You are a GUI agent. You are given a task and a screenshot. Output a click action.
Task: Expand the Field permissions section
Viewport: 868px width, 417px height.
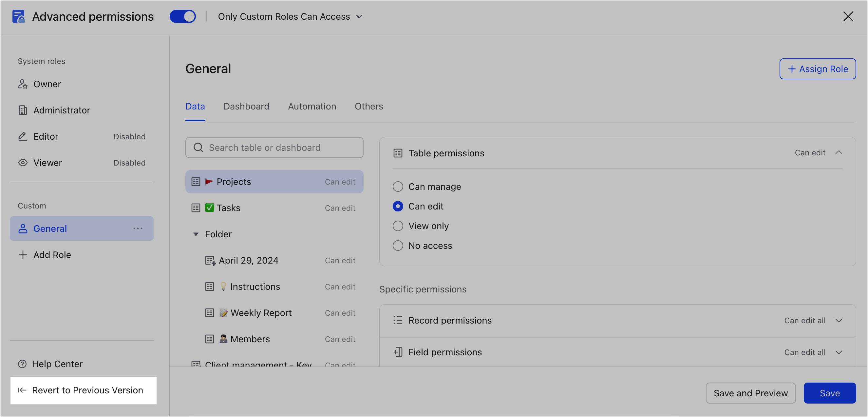pos(839,352)
